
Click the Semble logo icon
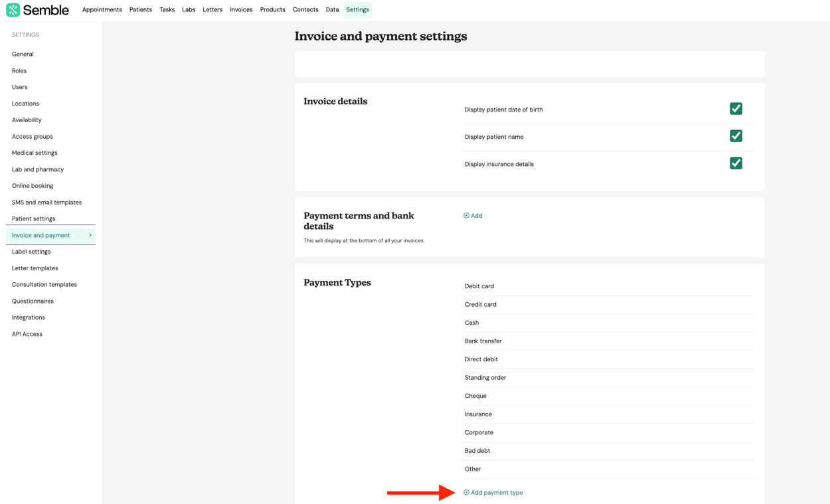pos(13,10)
